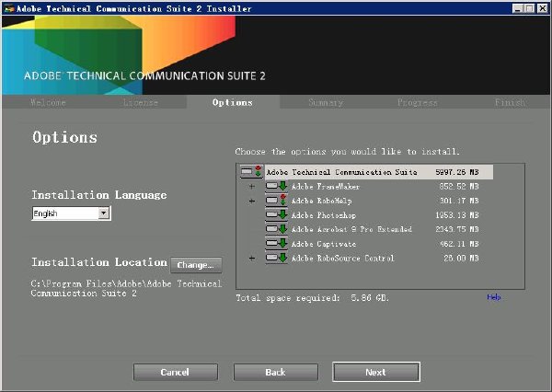Click the 852.52 MB size for FrameMaker
Image resolution: width=552 pixels, height=392 pixels.
pos(459,186)
